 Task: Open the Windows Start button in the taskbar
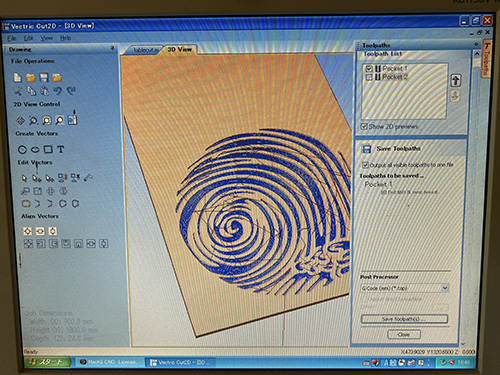47,362
